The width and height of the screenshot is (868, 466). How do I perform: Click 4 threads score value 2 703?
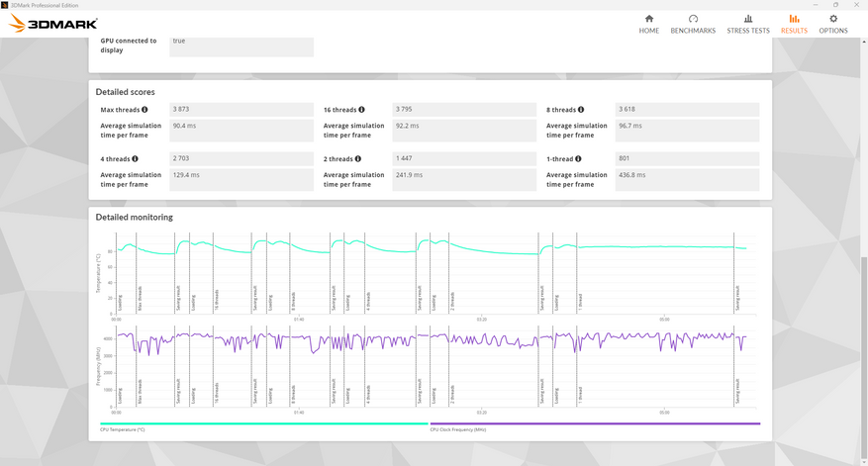[241, 159]
